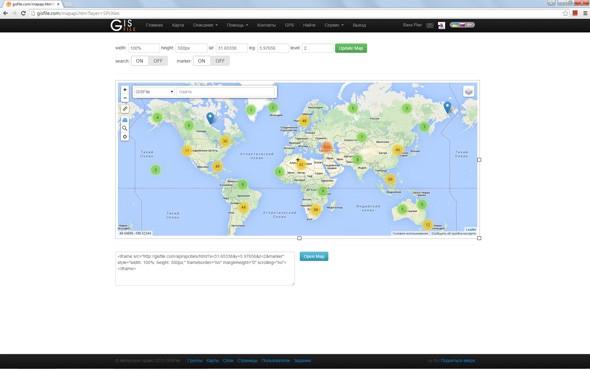Open the GPS menu item
The width and height of the screenshot is (590, 369).
point(289,25)
